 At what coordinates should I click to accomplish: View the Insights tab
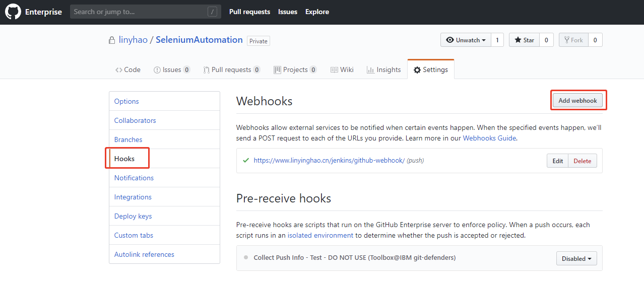coord(383,69)
